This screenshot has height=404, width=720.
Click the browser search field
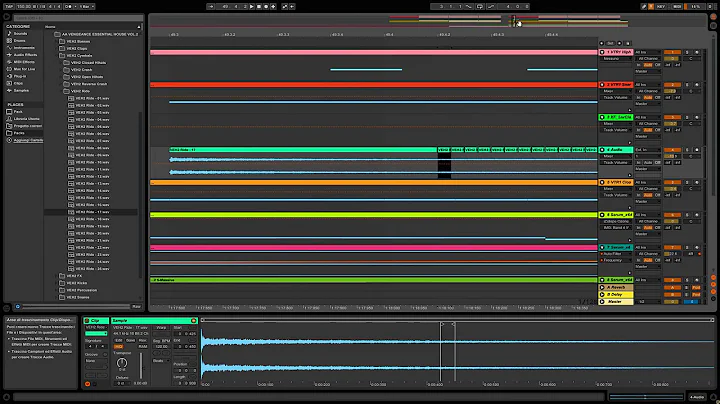(x=78, y=18)
